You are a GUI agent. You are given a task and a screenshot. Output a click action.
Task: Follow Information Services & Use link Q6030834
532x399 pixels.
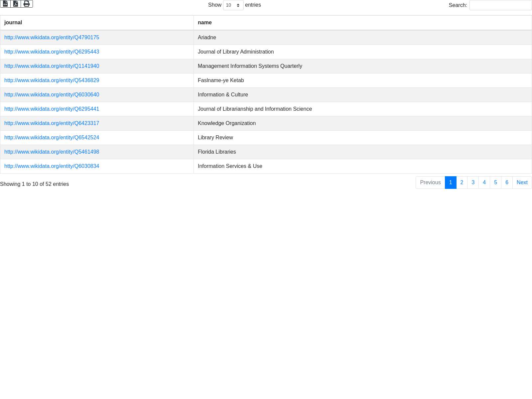pyautogui.click(x=52, y=166)
